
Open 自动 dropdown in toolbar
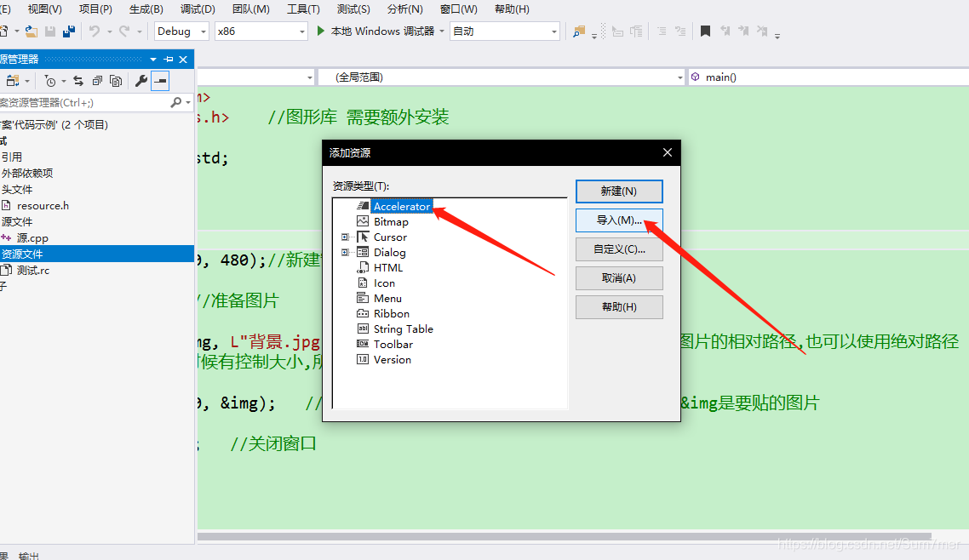coord(505,31)
